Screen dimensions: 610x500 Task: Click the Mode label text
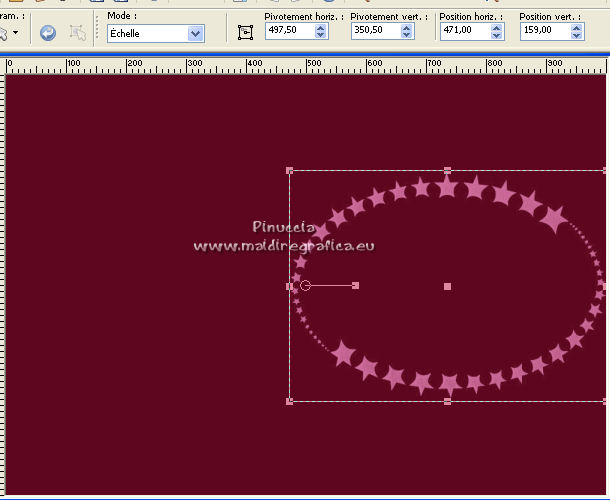pos(122,16)
